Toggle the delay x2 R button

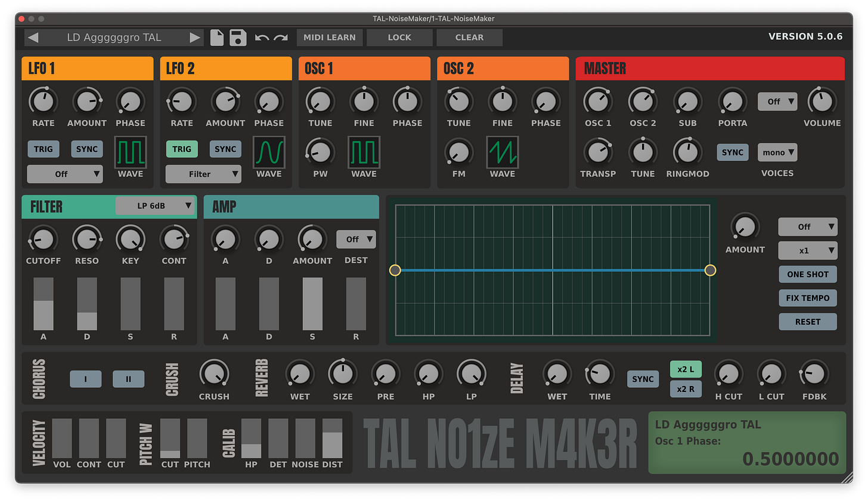(x=686, y=389)
